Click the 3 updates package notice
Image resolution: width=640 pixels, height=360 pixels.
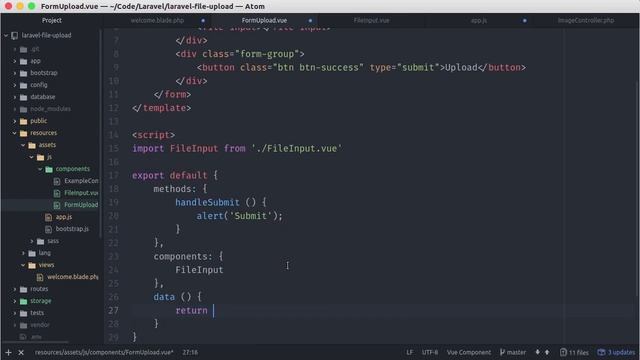616,352
